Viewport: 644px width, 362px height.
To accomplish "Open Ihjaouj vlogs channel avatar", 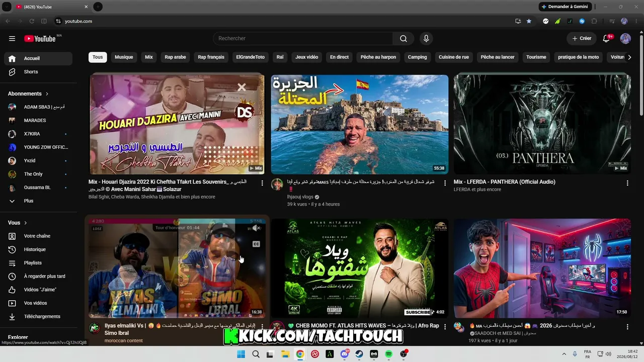I will pyautogui.click(x=277, y=185).
